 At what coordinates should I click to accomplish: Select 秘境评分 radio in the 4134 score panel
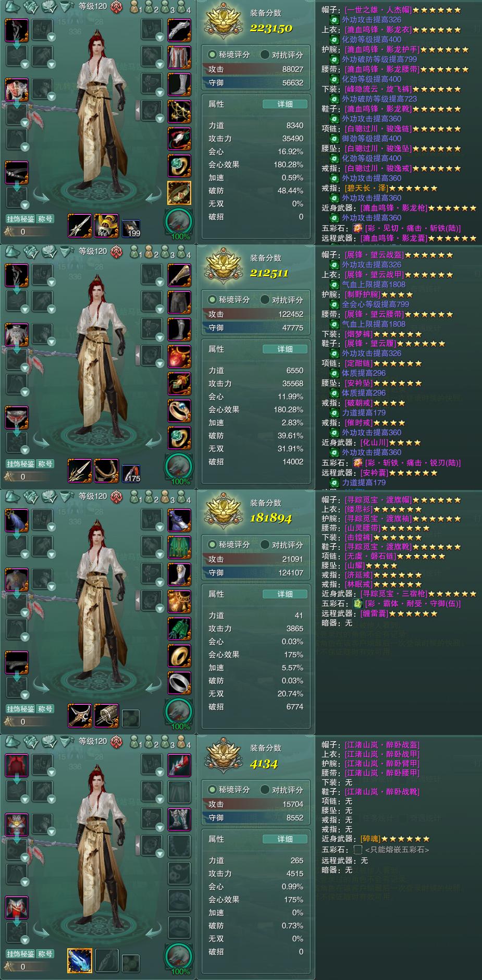coord(229,790)
